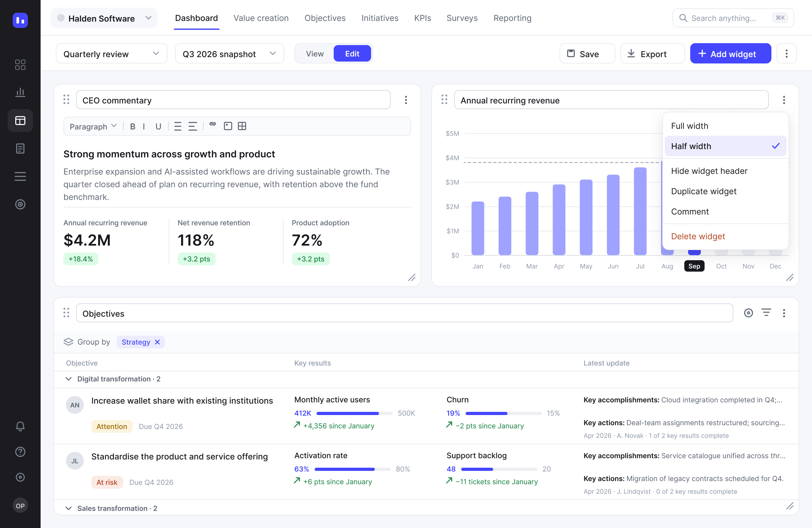Click the drag handle of CEO commentary widget
The image size is (812, 528).
(66, 100)
